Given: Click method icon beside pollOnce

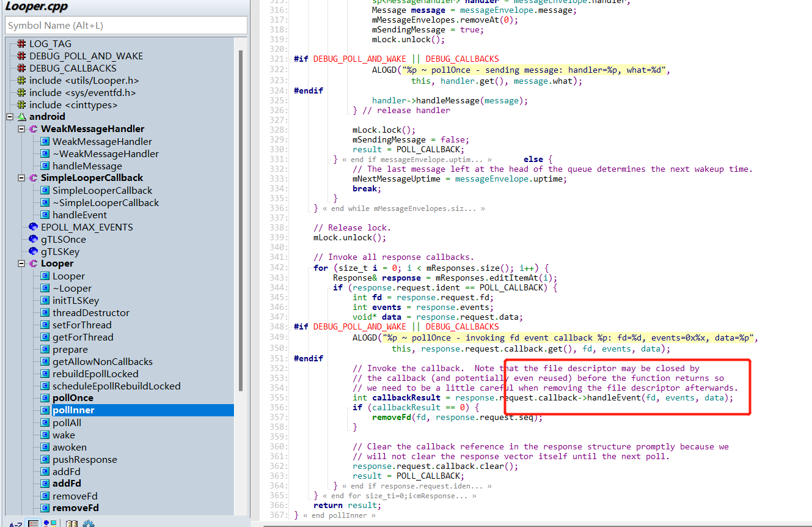Looking at the screenshot, I should point(45,398).
